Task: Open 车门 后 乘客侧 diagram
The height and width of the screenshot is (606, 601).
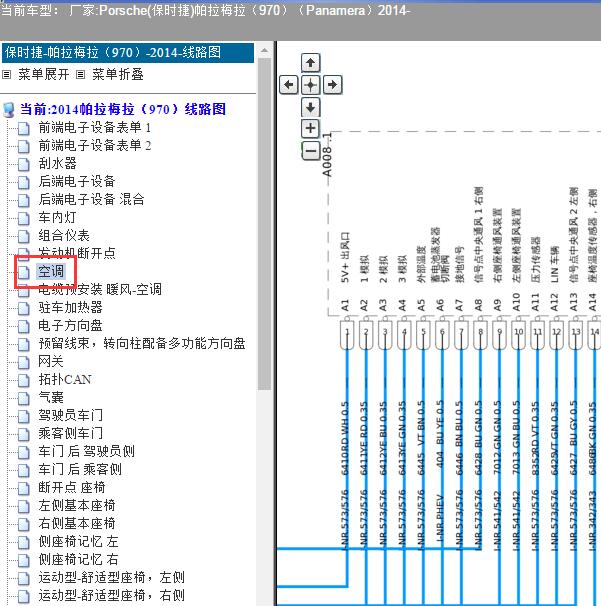Action: point(80,470)
